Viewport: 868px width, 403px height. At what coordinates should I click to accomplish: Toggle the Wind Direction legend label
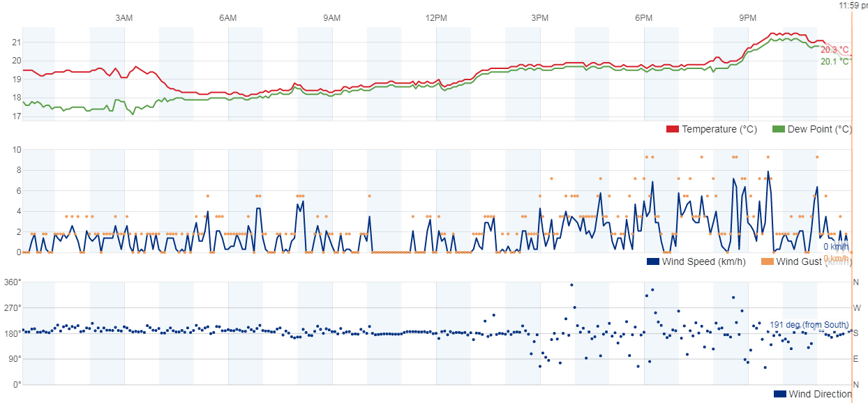pos(820,395)
